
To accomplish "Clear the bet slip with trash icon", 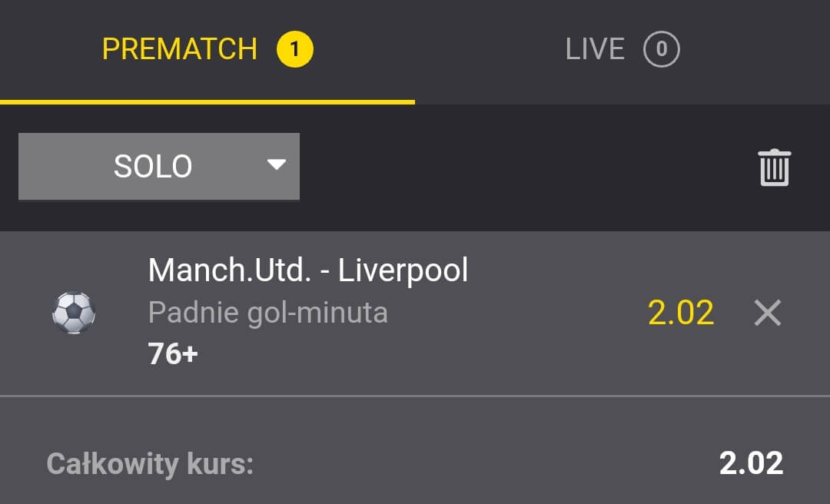I will [x=774, y=167].
